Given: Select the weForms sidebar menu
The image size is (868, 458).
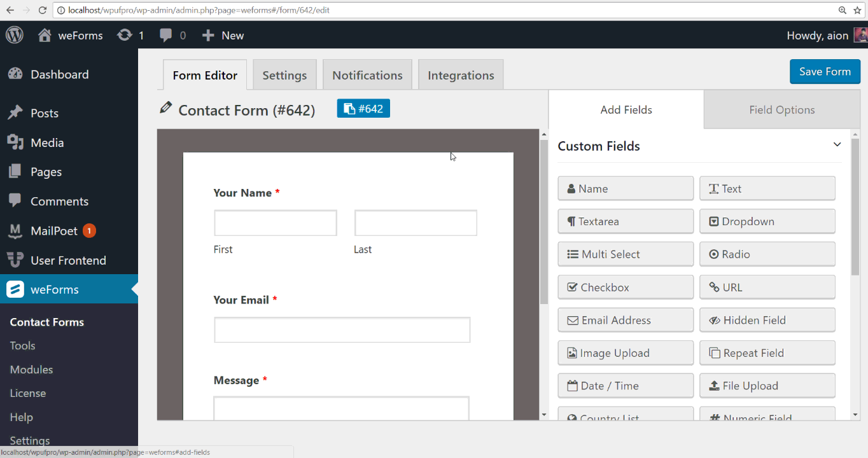Looking at the screenshot, I should click(x=69, y=289).
